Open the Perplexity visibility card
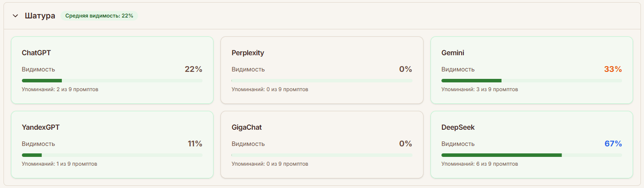The image size is (644, 188). pyautogui.click(x=321, y=70)
